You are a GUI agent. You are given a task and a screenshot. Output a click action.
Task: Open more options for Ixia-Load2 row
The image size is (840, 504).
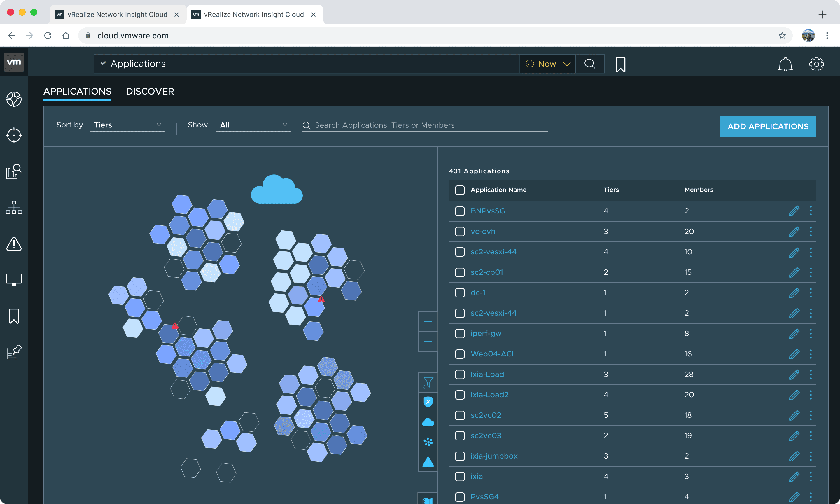(x=811, y=395)
